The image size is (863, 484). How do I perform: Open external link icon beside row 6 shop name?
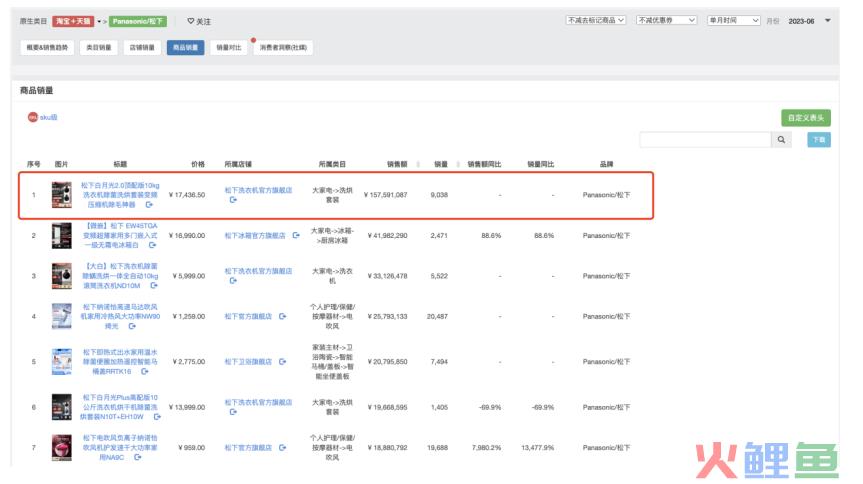click(x=233, y=412)
